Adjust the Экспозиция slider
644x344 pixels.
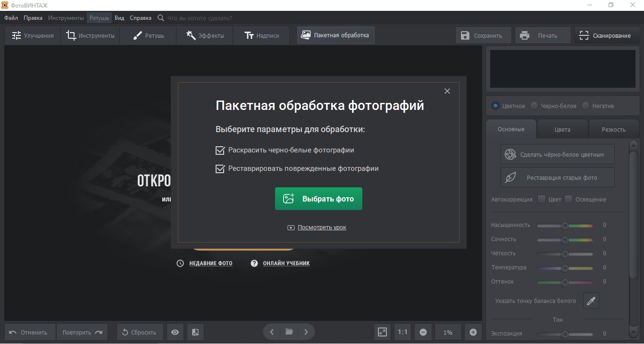pos(565,334)
